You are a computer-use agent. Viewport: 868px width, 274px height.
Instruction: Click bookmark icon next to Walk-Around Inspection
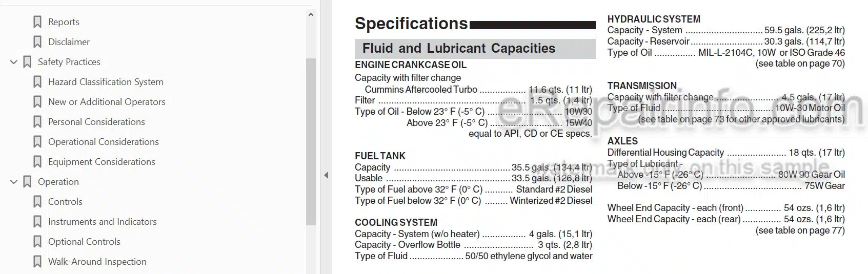pyautogui.click(x=37, y=262)
